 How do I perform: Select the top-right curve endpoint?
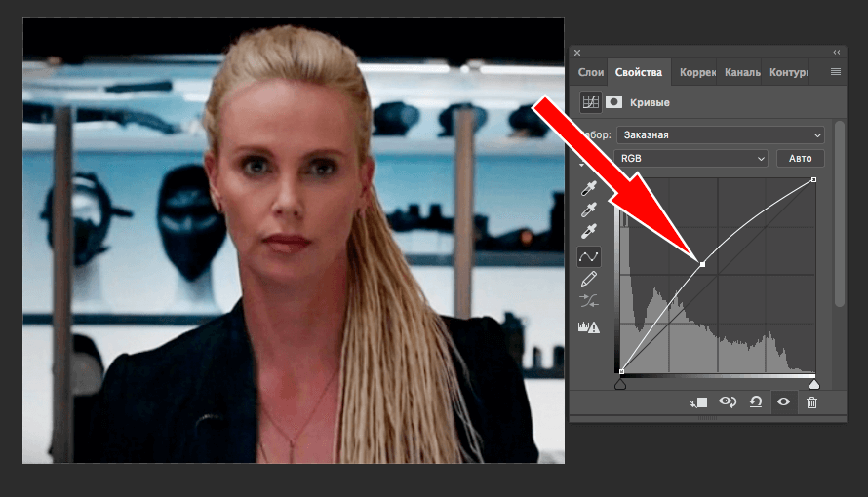tap(813, 179)
